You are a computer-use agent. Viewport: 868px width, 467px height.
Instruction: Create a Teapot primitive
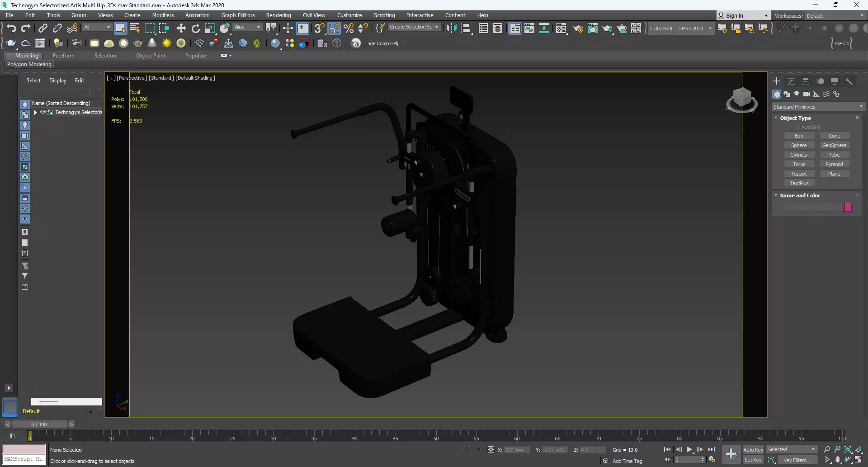[799, 174]
